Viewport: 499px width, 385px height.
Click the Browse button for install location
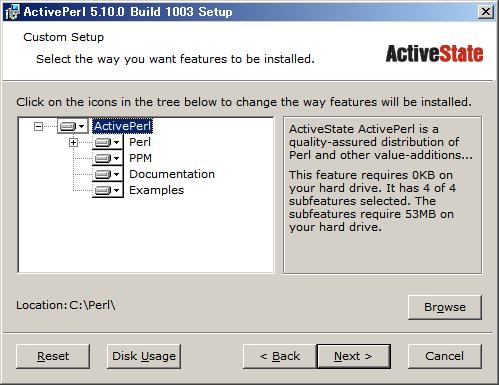coord(445,307)
